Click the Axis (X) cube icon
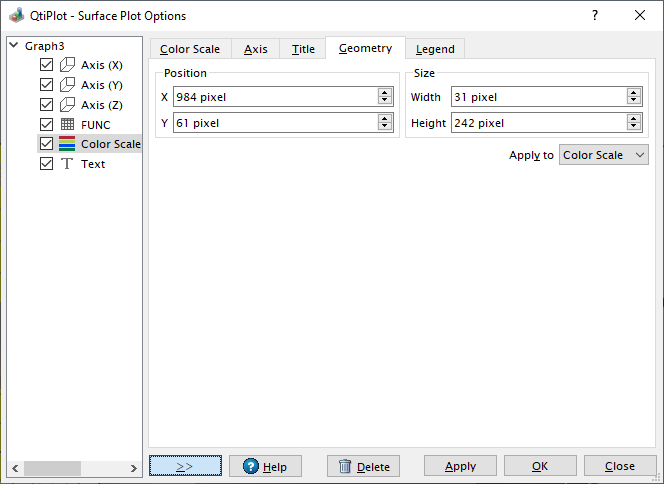This screenshot has height=484, width=664. pos(67,65)
